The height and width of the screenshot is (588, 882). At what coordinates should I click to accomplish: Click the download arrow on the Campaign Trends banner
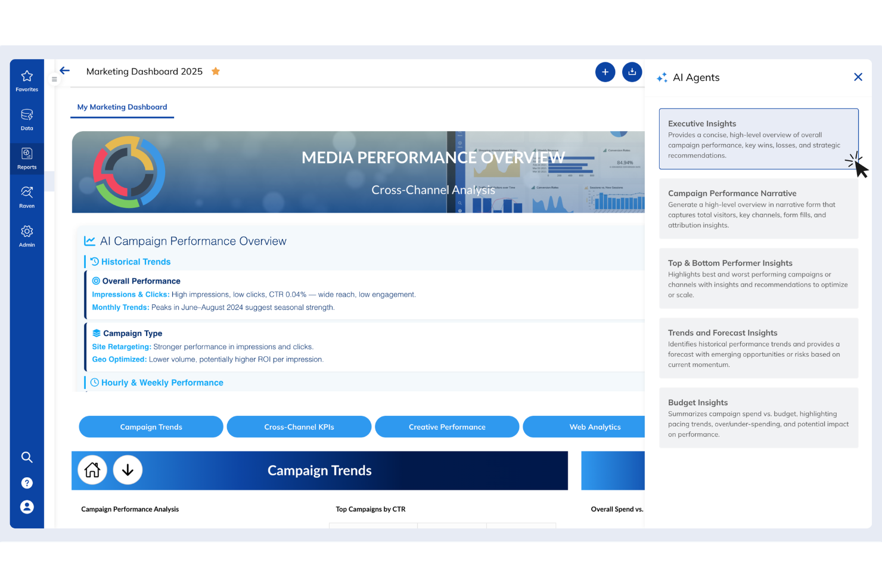point(128,470)
